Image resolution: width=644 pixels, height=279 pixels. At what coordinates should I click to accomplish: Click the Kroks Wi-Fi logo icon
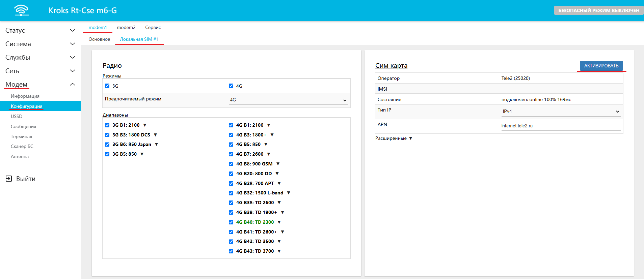pos(22,10)
